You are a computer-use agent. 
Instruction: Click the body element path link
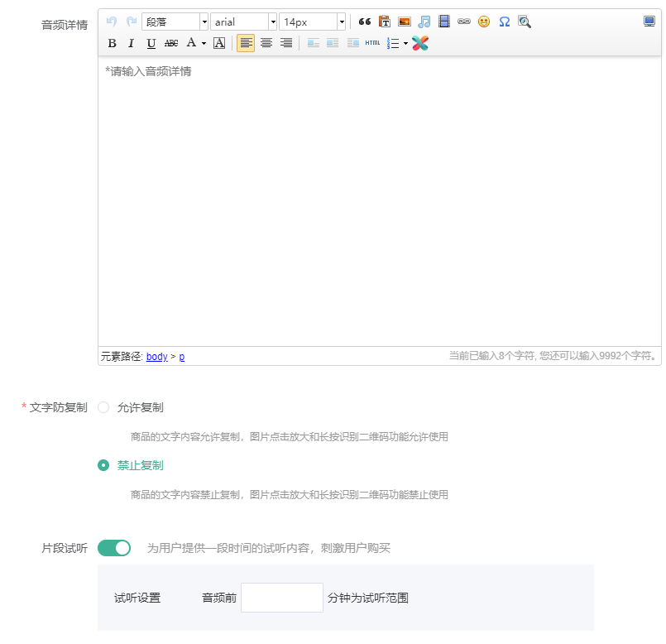156,357
